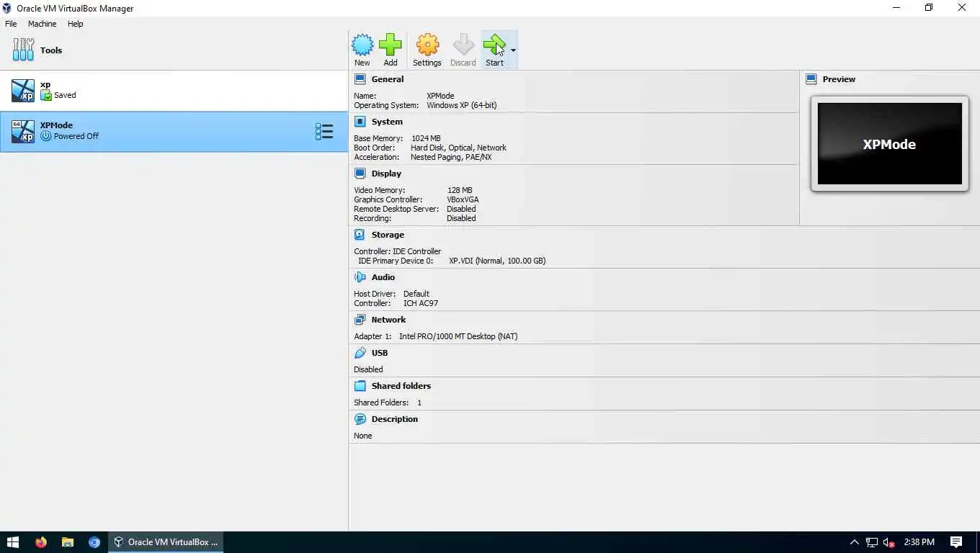980x553 pixels.
Task: Open the Help menu
Action: [76, 24]
